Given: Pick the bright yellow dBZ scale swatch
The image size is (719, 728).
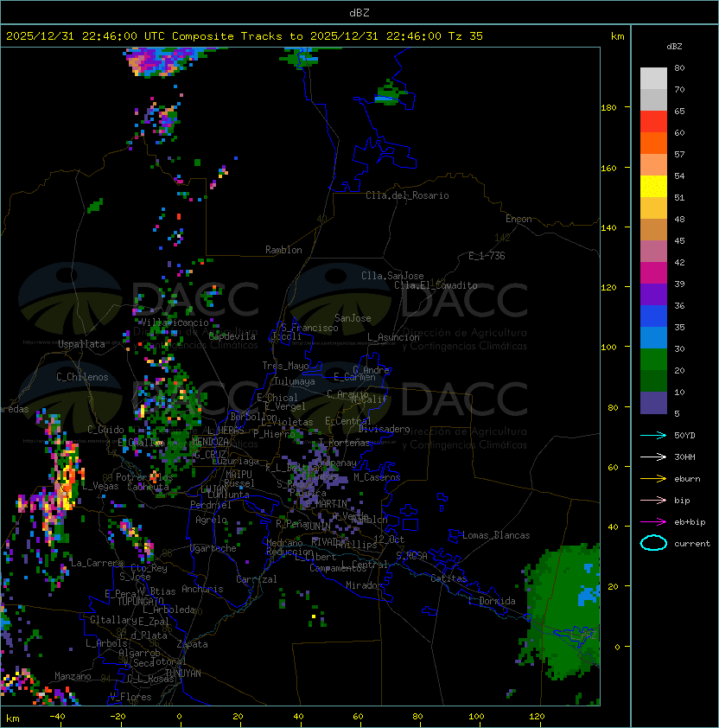Looking at the screenshot, I should coord(653,187).
